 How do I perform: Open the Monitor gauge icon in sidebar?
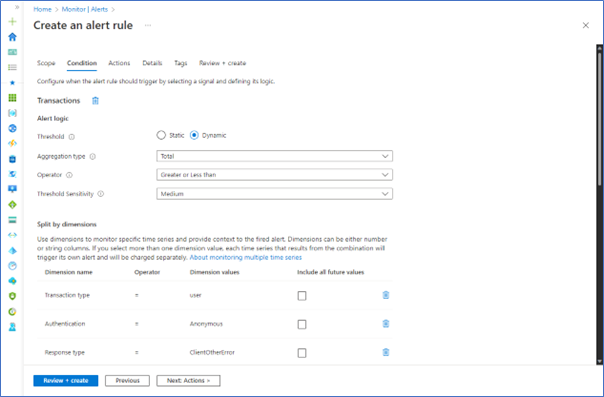[12, 266]
